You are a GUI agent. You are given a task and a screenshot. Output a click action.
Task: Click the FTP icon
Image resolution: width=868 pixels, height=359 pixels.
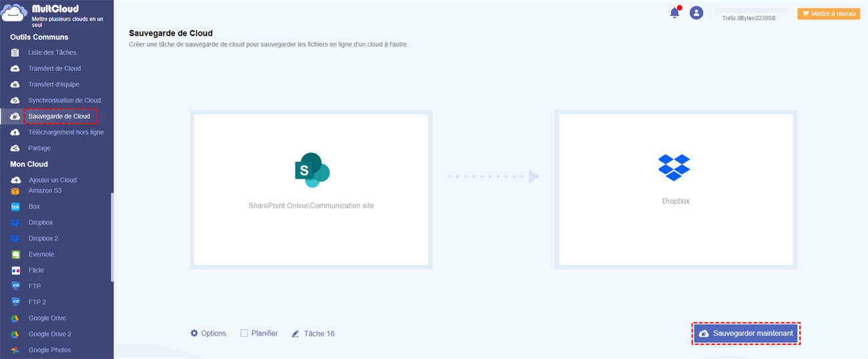[x=15, y=286]
